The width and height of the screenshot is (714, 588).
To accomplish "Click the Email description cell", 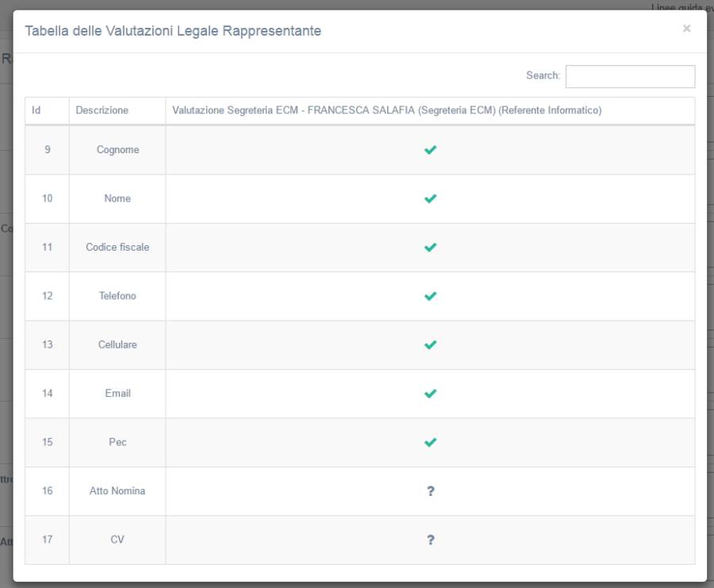I will 117,394.
